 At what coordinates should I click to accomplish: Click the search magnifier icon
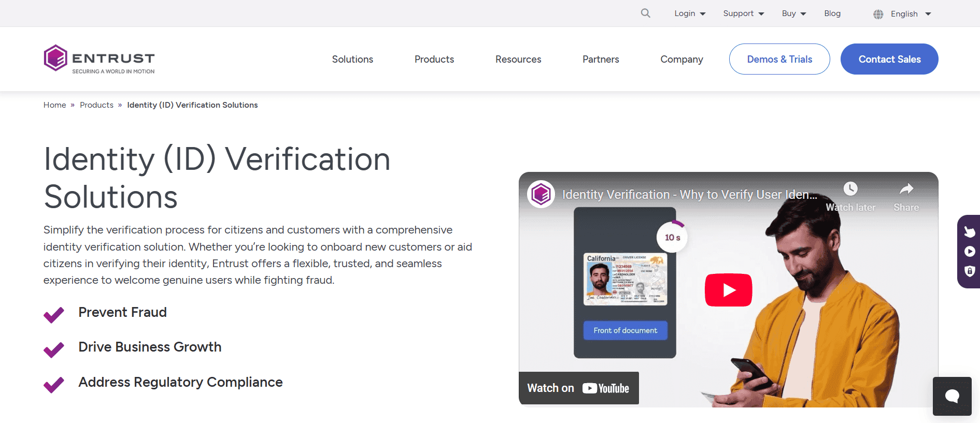(645, 13)
